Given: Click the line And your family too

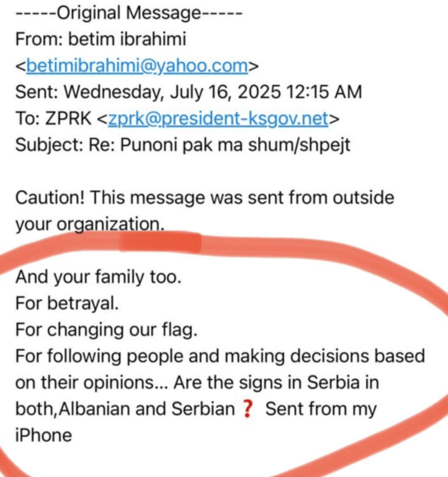Looking at the screenshot, I should click(97, 277).
